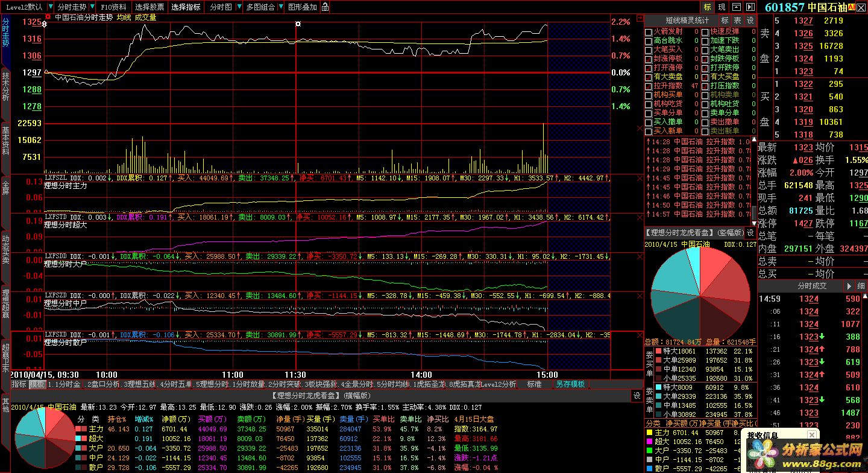Uncheck the 封跌停板 checkbox

pos(705,59)
